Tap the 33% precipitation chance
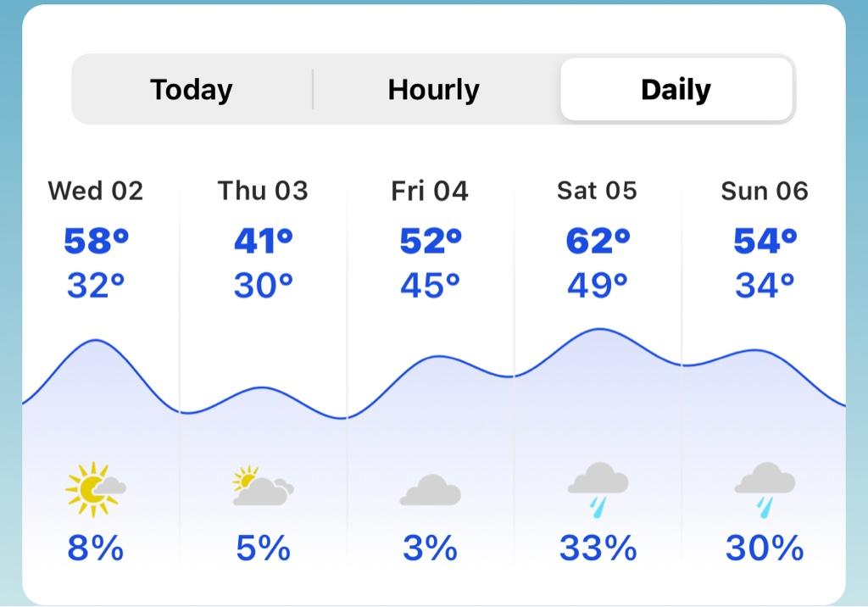 tap(598, 549)
